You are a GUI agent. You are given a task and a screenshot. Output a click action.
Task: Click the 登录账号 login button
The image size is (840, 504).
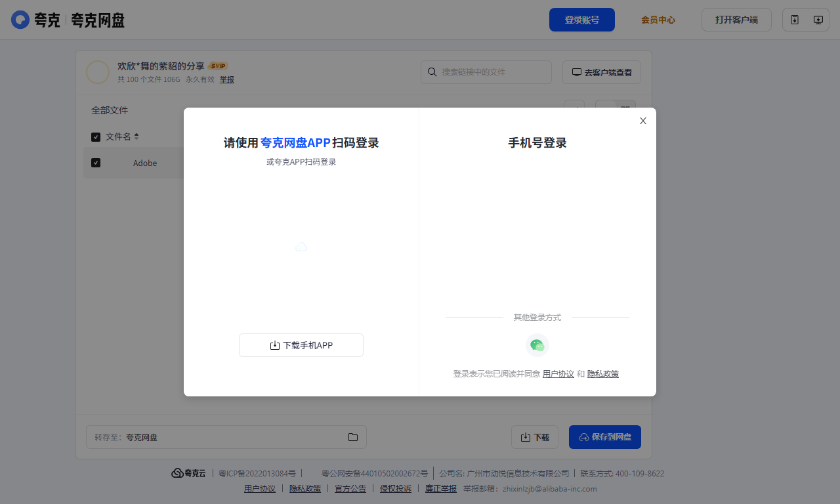pyautogui.click(x=582, y=20)
